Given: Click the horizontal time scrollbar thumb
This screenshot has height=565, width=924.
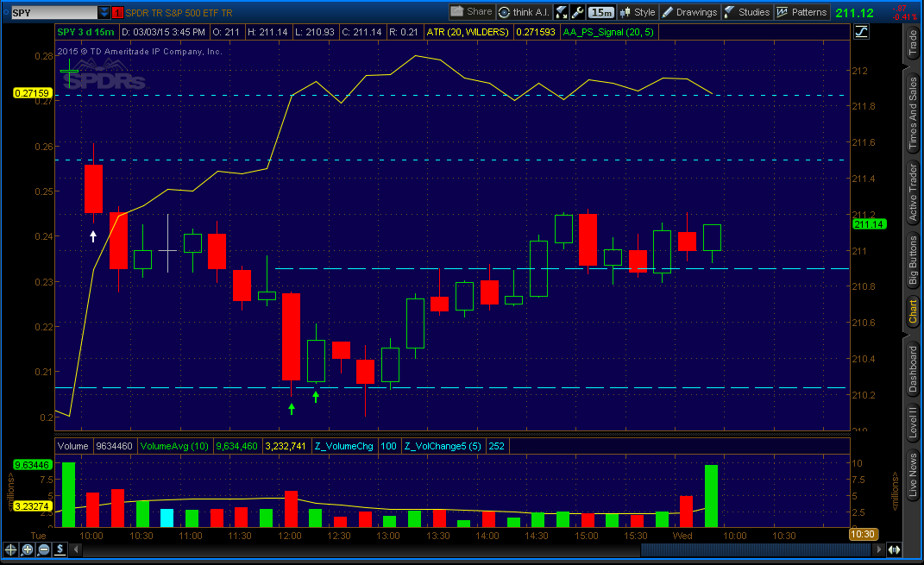Looking at the screenshot, I should point(756,549).
